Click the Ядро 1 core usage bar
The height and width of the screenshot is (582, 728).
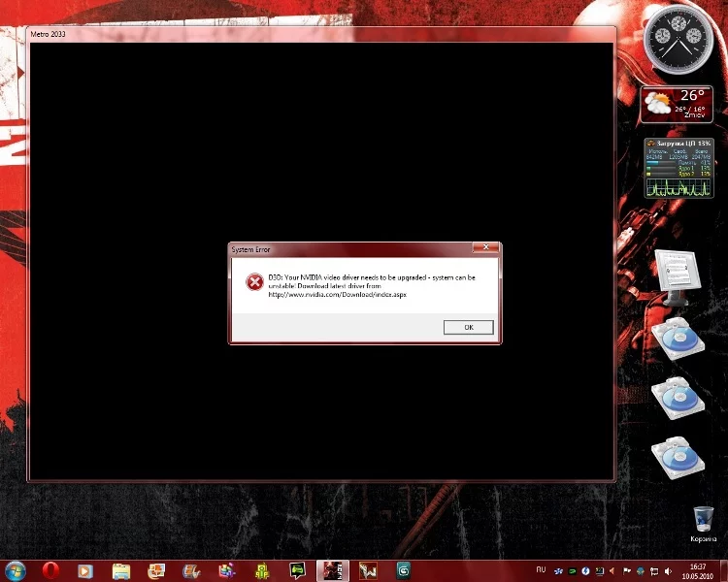(x=660, y=169)
